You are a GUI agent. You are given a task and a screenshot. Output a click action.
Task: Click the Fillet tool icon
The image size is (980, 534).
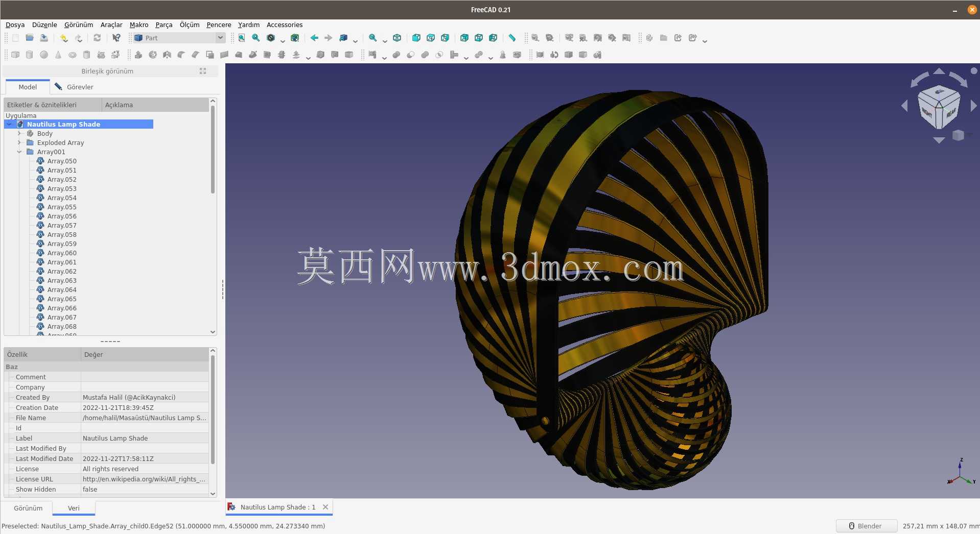[181, 55]
